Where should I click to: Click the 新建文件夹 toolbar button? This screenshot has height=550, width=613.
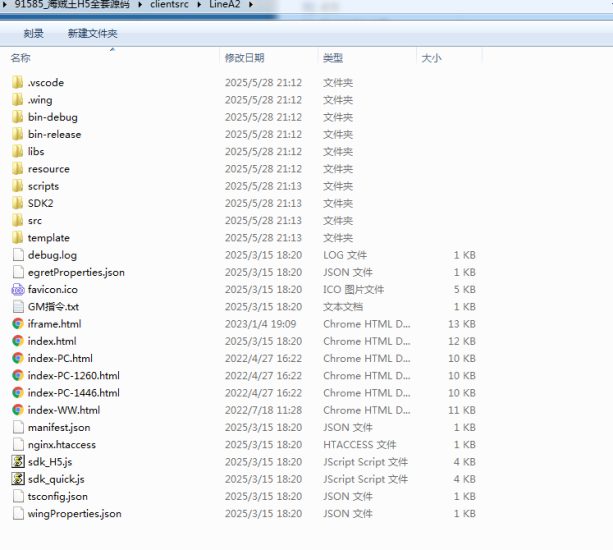tap(92, 33)
